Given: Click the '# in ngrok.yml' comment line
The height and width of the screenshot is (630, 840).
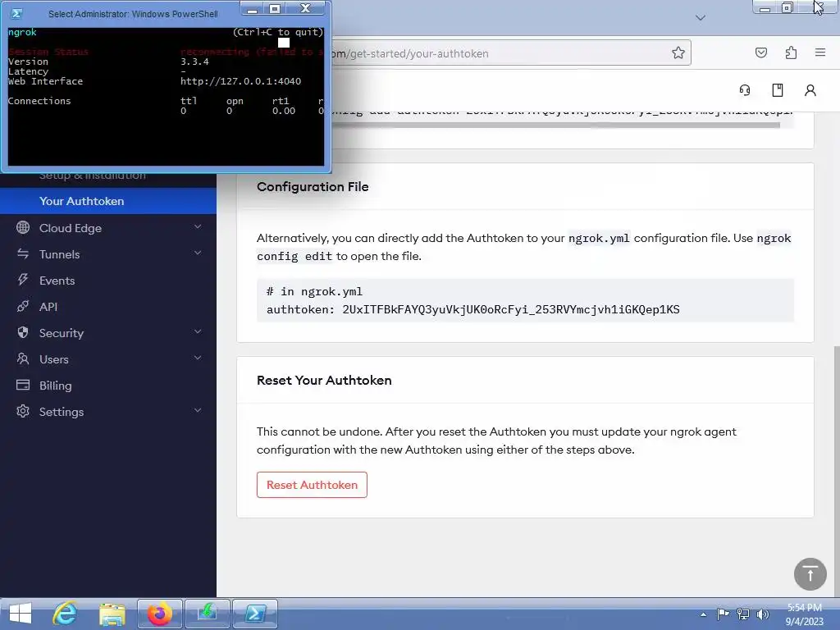Looking at the screenshot, I should pyautogui.click(x=314, y=291).
